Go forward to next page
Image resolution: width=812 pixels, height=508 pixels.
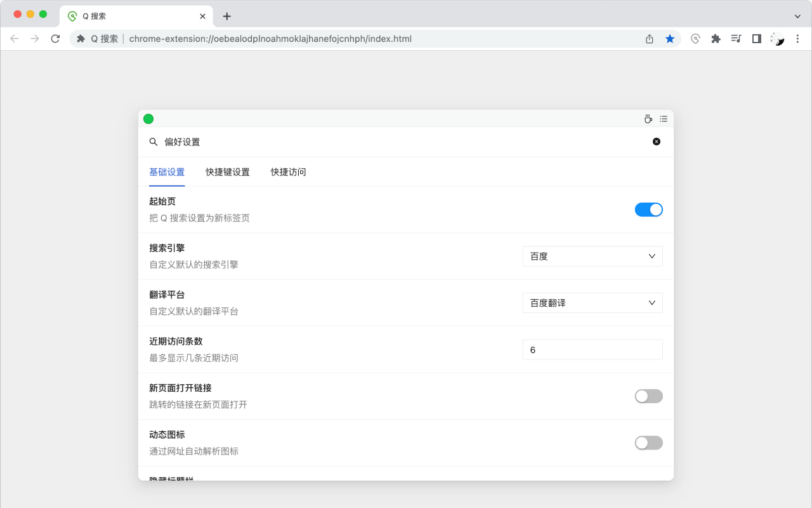[35, 39]
